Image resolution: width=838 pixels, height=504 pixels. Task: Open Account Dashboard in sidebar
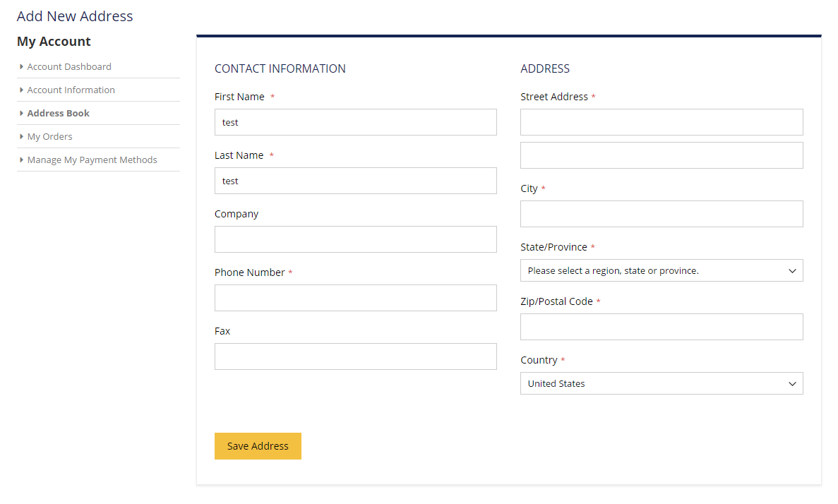69,67
